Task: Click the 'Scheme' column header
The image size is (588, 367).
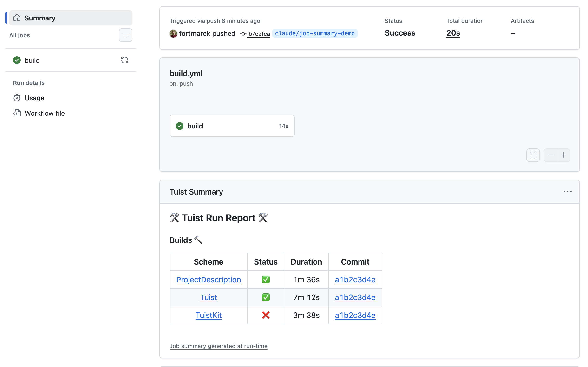Action: point(209,262)
